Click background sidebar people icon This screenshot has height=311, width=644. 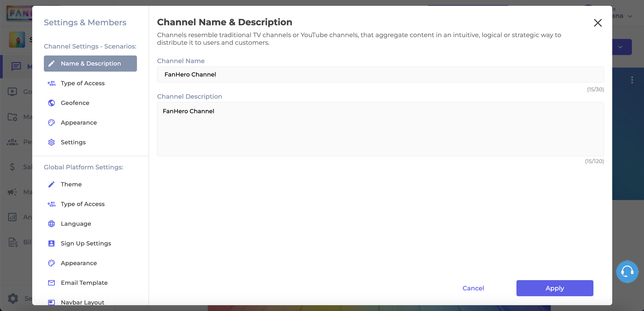tap(12, 142)
